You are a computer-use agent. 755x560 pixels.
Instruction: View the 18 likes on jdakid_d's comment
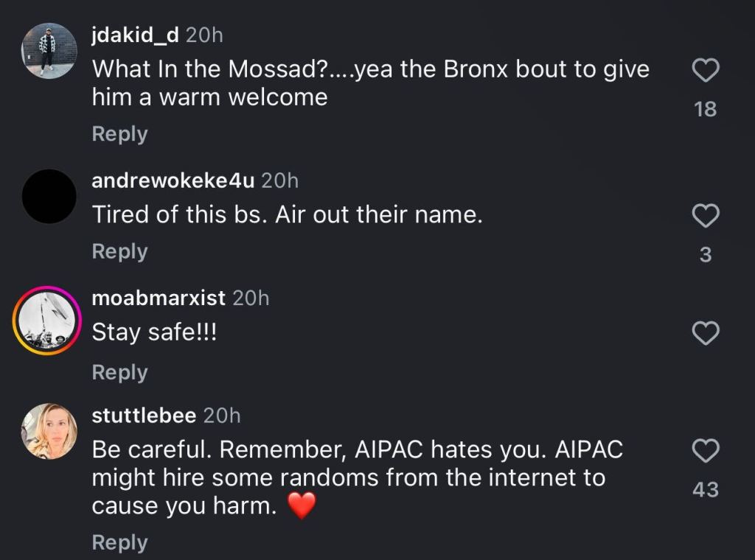click(x=706, y=110)
